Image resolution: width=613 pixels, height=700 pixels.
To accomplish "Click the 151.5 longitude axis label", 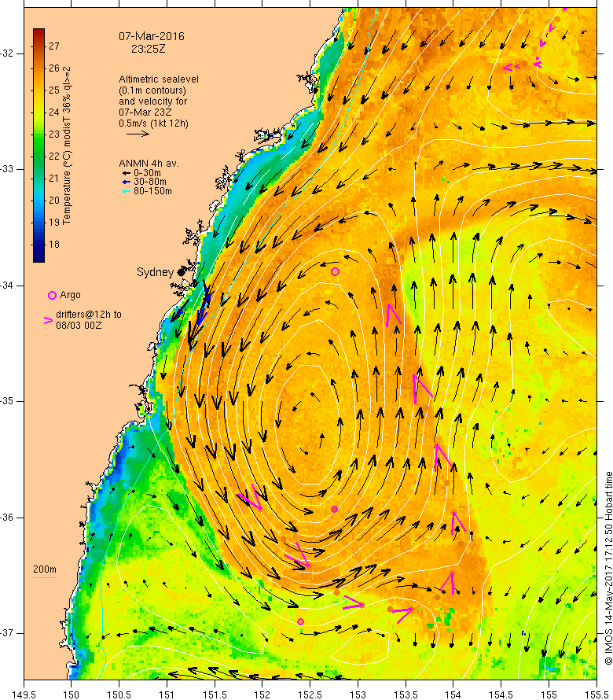I will click(x=215, y=694).
